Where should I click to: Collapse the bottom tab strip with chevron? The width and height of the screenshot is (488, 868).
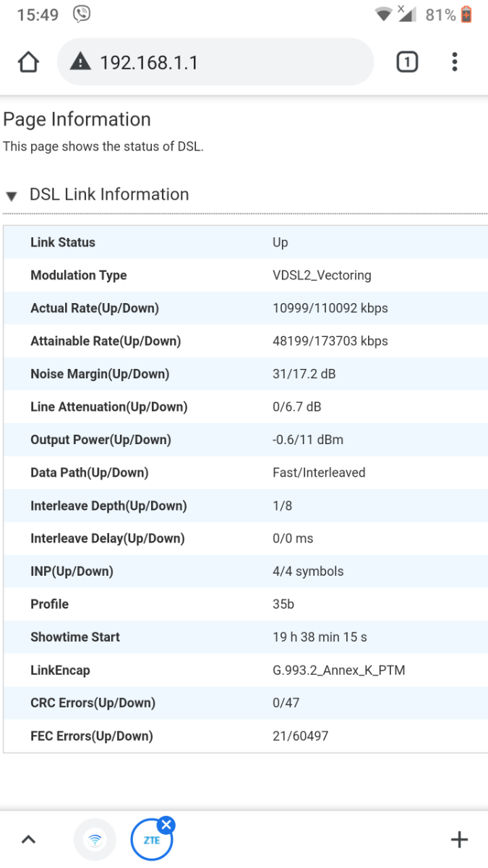click(x=28, y=840)
